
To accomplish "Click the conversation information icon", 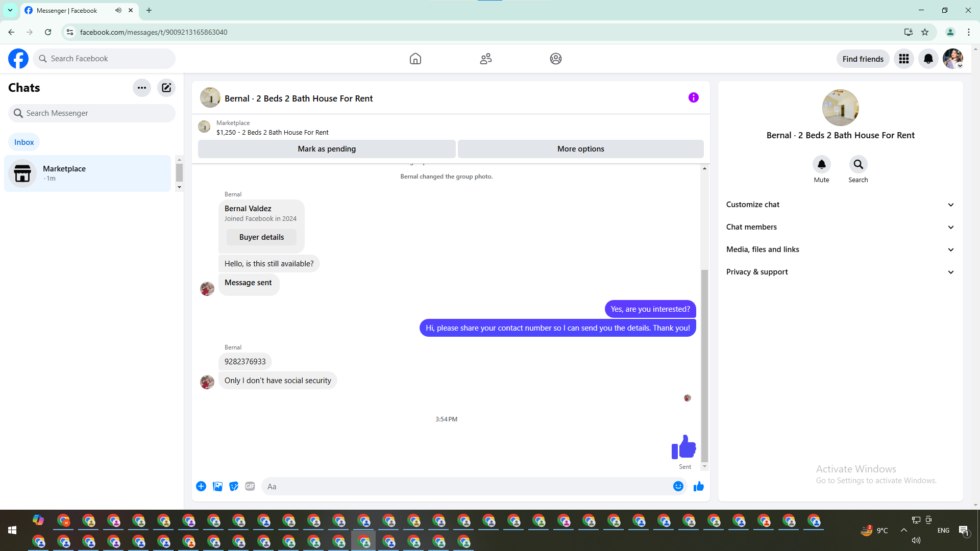I will pos(693,97).
